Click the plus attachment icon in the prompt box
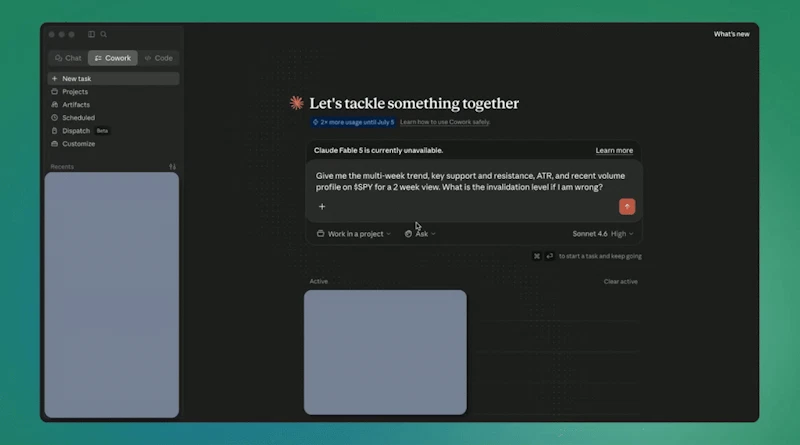 (322, 207)
